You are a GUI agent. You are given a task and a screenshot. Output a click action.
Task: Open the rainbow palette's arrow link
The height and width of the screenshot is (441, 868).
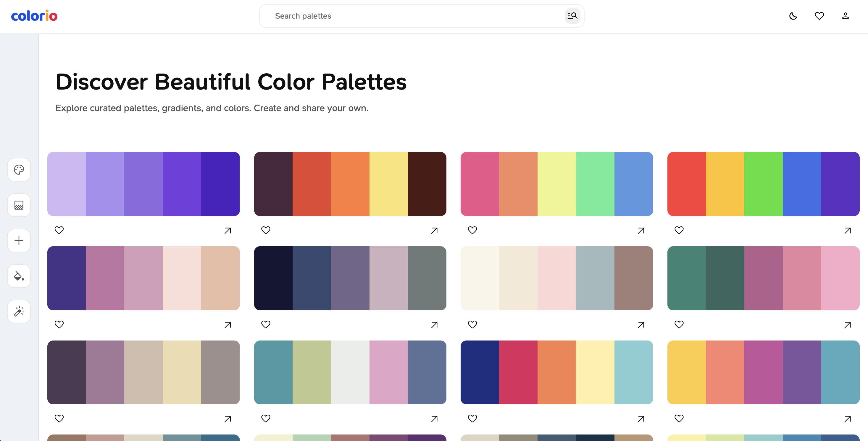848,231
